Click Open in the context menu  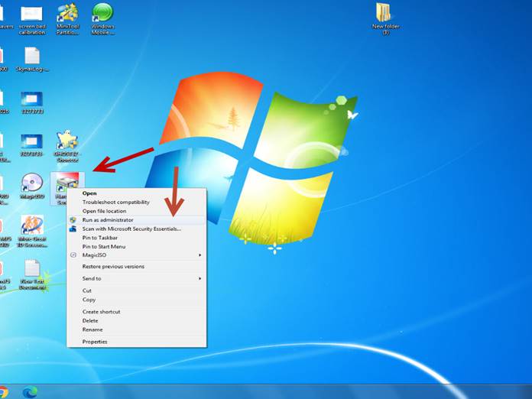pos(89,193)
